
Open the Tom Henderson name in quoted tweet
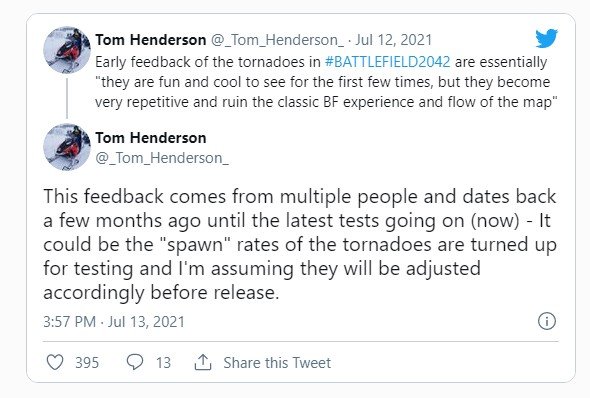tap(151, 39)
